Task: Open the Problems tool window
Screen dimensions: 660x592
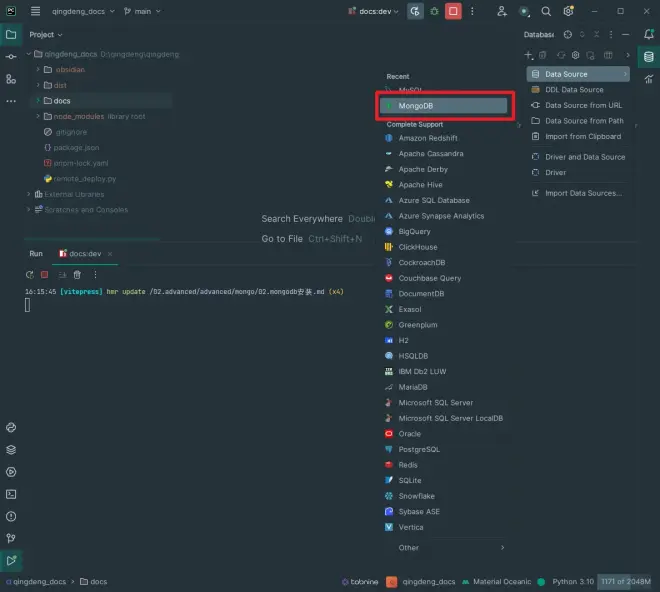Action: 11,516
